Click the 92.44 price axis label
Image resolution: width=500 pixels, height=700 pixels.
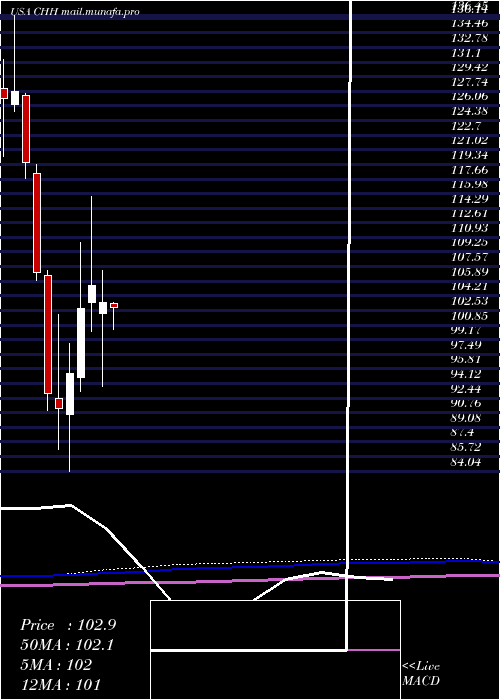[x=466, y=389]
